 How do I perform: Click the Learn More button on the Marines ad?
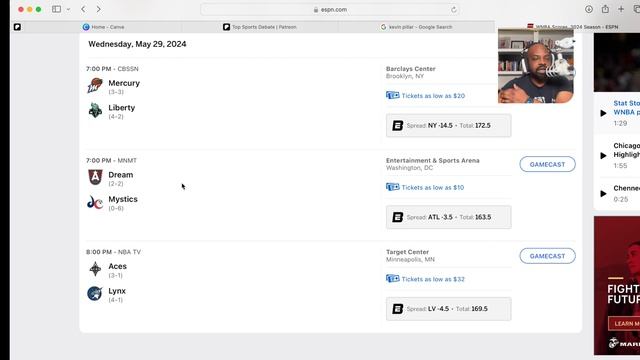(624, 323)
